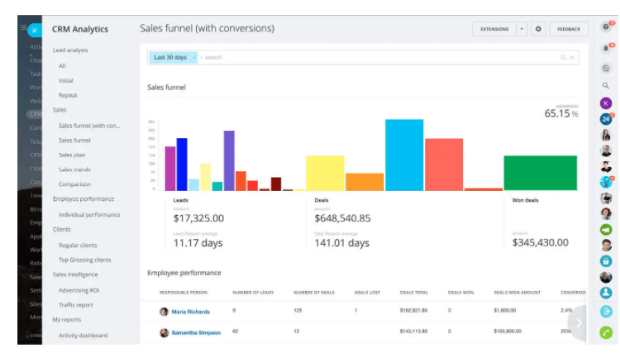The height and width of the screenshot is (363, 620).
Task: Select All under Lead analysis
Action: (62, 66)
